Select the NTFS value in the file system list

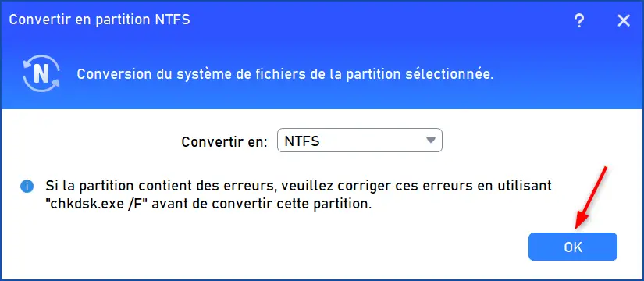click(302, 141)
